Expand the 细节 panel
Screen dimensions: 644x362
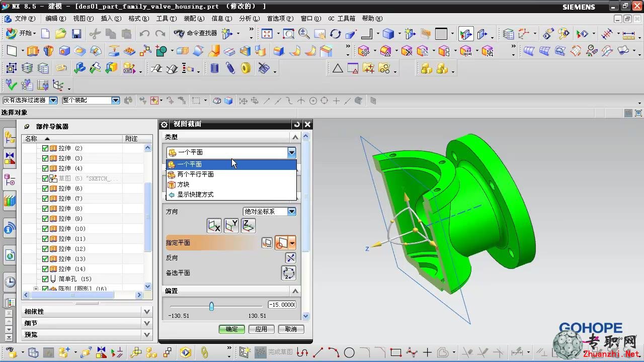(x=147, y=323)
